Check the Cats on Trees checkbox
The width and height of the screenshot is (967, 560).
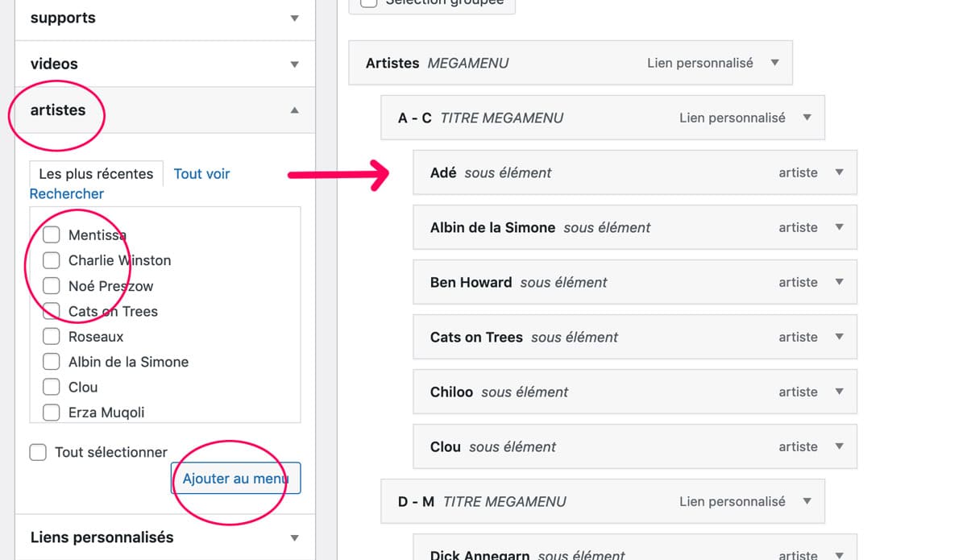51,311
